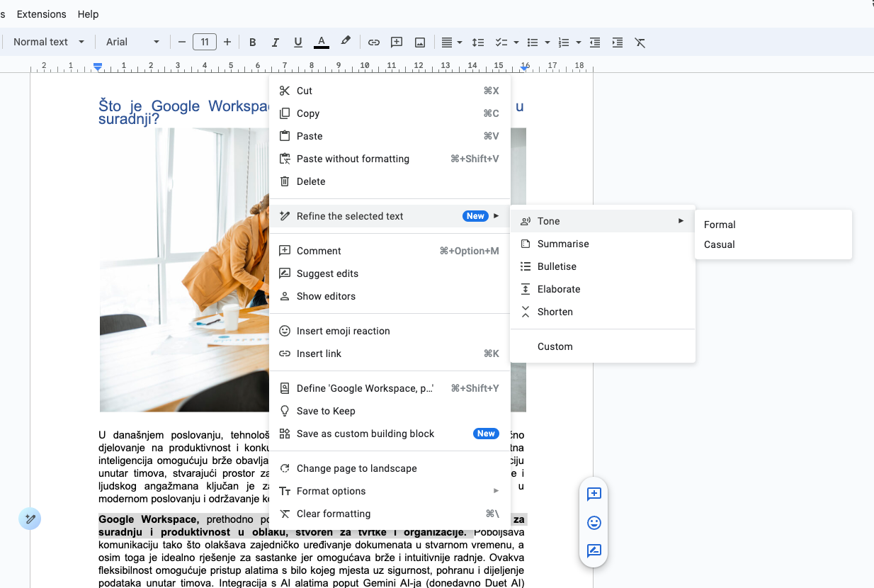Viewport: 874px width, 588px height.
Task: Choose Insert link from context menu
Action: pos(390,354)
